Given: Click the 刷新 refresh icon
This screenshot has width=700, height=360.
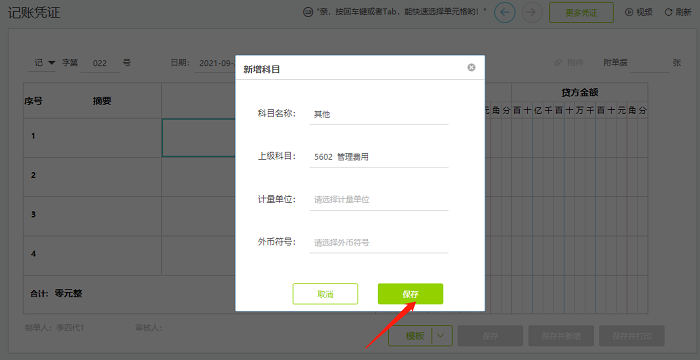Looking at the screenshot, I should [669, 13].
